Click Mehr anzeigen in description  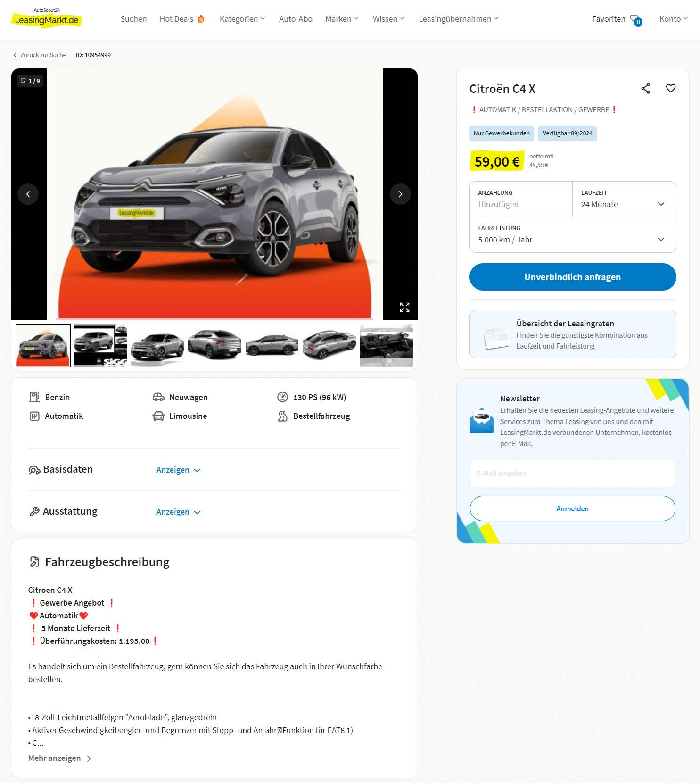[x=59, y=758]
